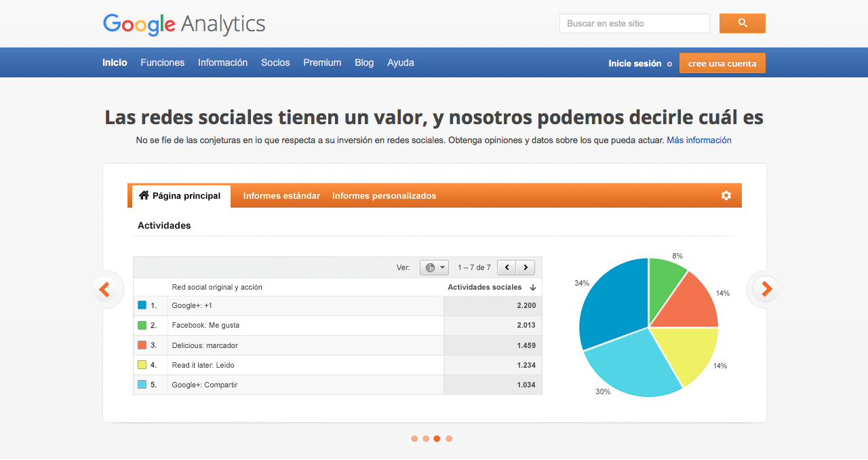The width and height of the screenshot is (868, 460).
Task: Click the Actividades section heading
Action: [164, 225]
